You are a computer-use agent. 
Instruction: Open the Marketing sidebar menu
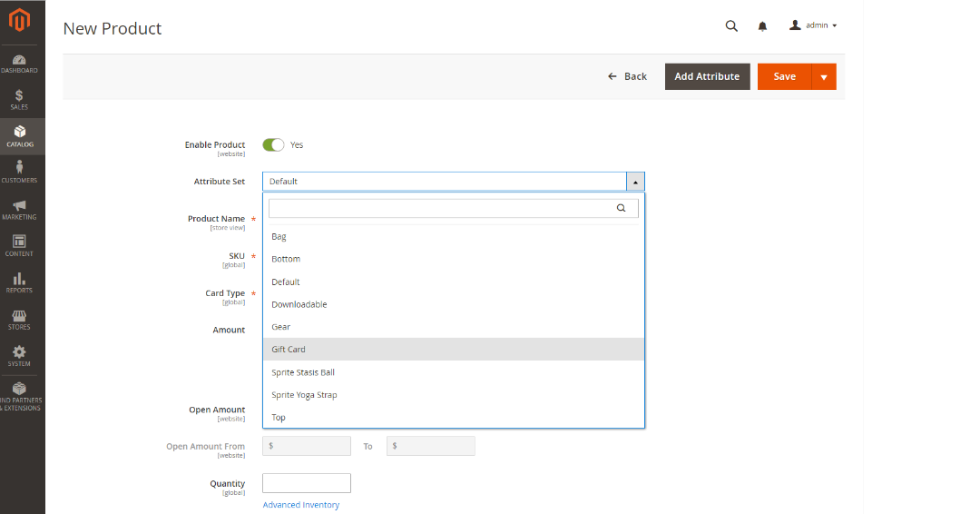coord(19,210)
